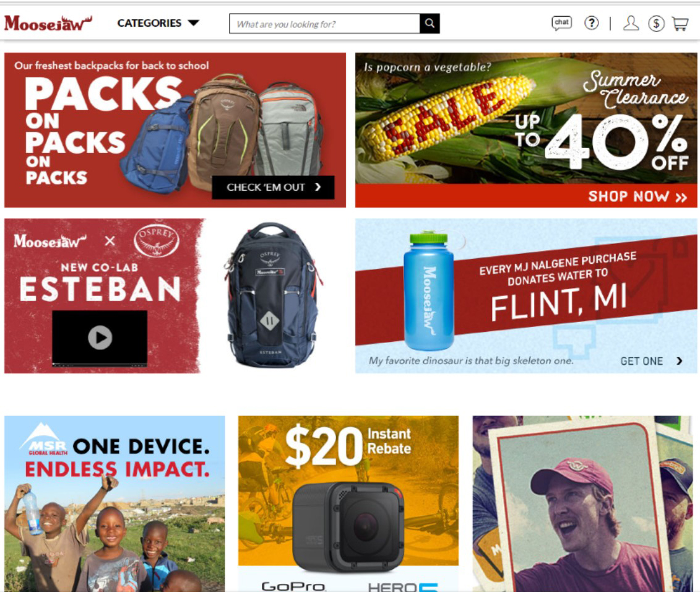Click Get One on the Nalgene banner
The width and height of the screenshot is (700, 592).
click(651, 361)
